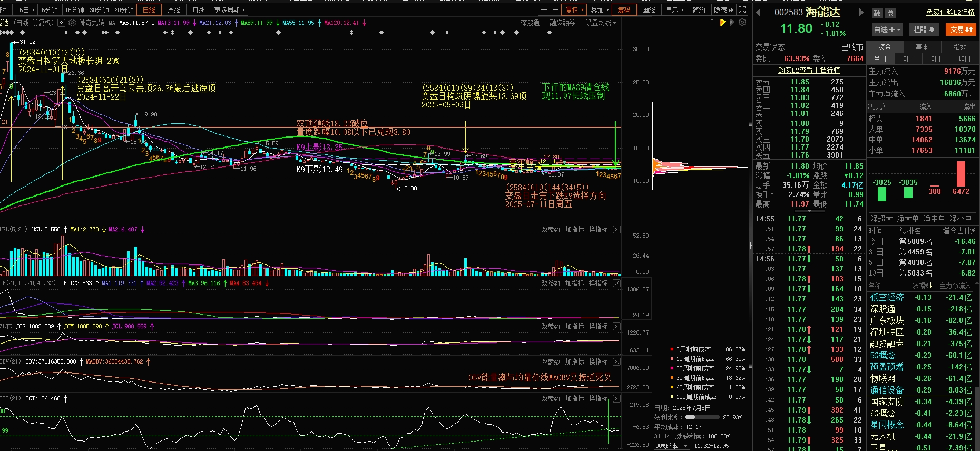Click the 5周期前成本 red legend square

point(672,349)
